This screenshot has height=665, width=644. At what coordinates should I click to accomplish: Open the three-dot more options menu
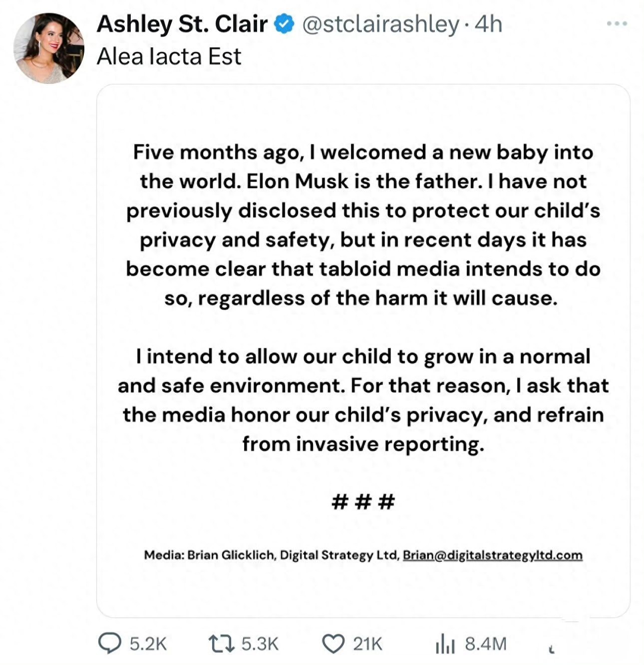(x=617, y=23)
